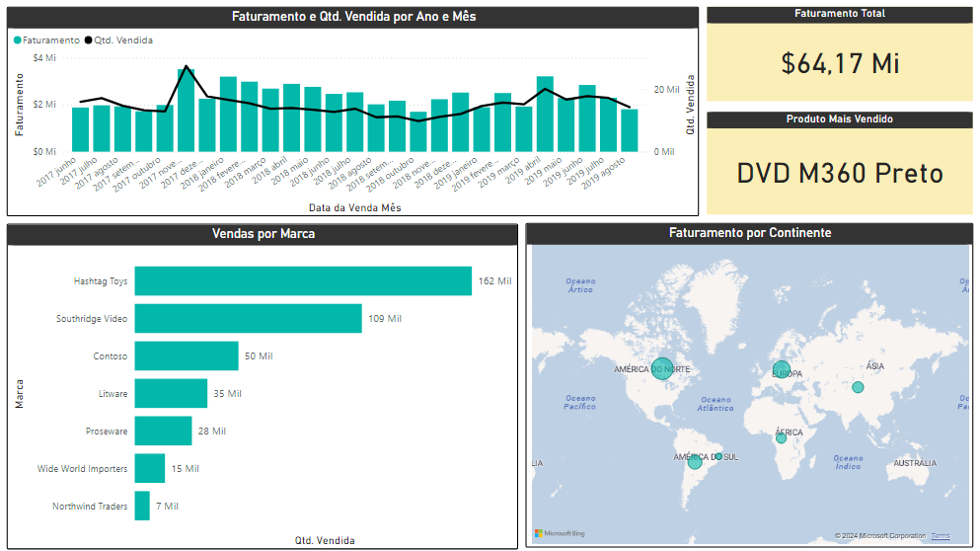The width and height of the screenshot is (980, 551).
Task: Click the 109 Mil data label
Action: click(x=385, y=319)
